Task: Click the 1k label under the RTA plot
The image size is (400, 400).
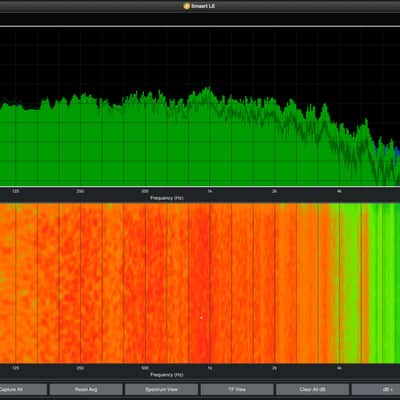Action: pyautogui.click(x=210, y=191)
